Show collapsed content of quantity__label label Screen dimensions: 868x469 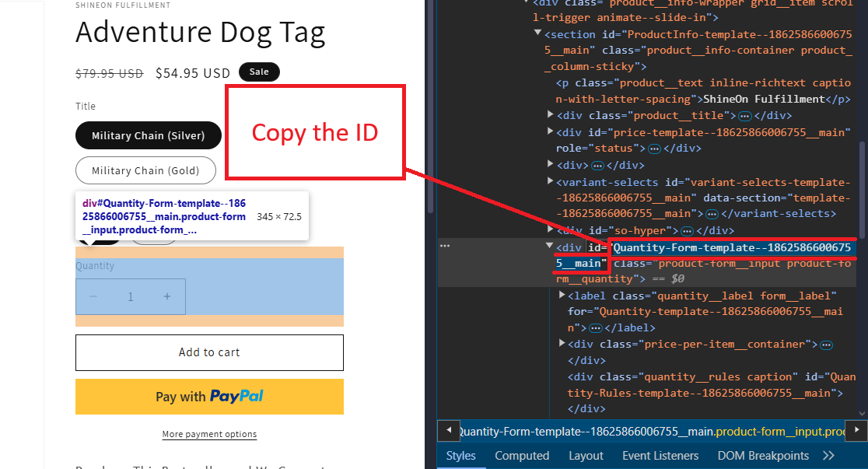click(x=595, y=328)
